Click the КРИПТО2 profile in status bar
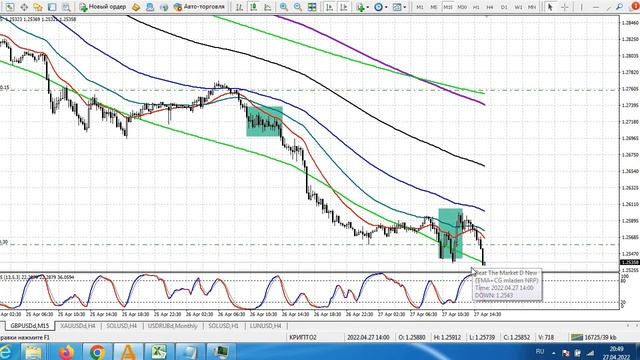 302,337
